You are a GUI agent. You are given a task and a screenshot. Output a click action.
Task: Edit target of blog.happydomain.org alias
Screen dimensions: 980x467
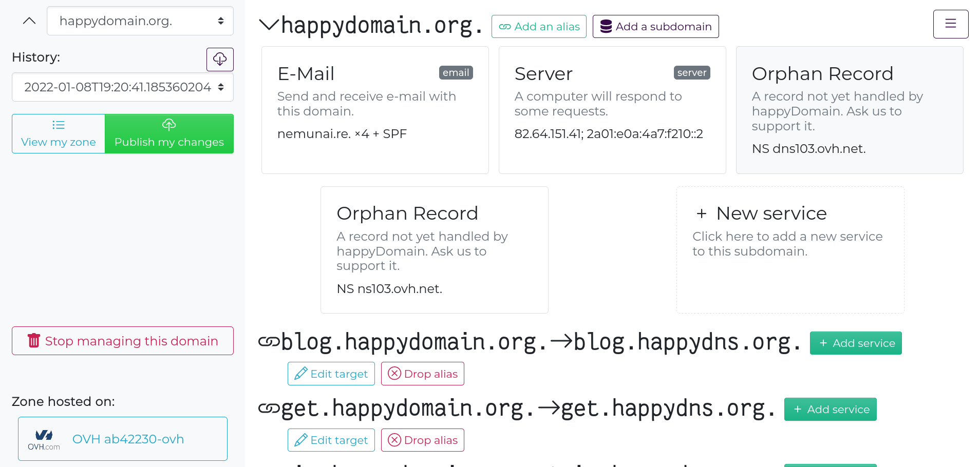[331, 374]
